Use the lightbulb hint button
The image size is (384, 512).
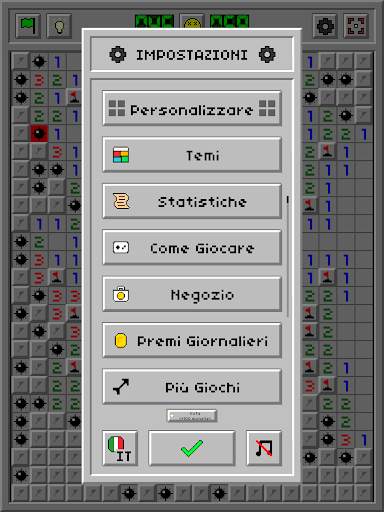tap(59, 26)
